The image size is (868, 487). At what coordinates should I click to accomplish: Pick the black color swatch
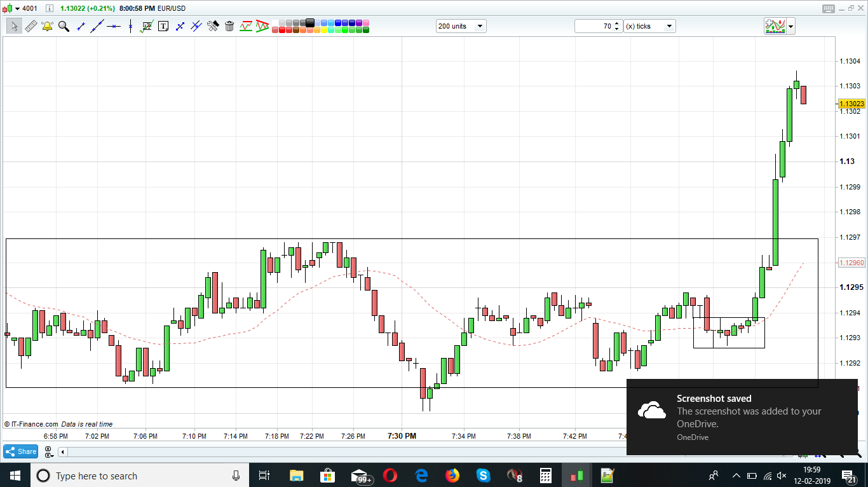(310, 23)
